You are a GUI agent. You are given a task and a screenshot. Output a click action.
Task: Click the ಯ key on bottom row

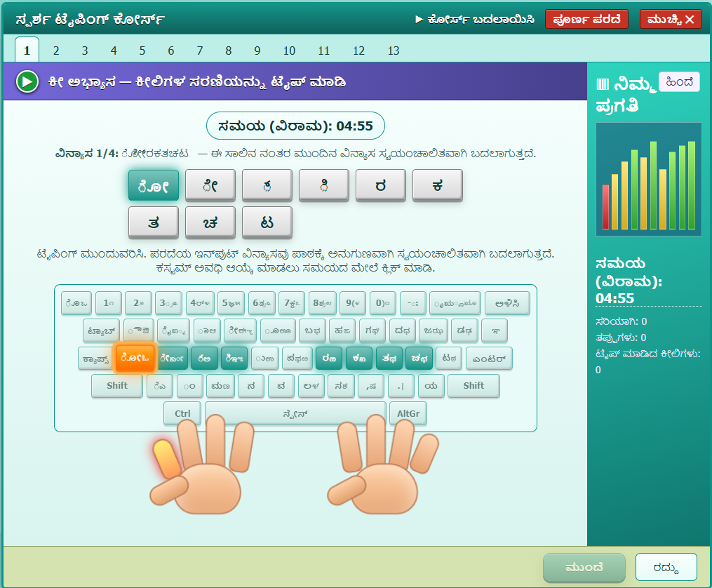click(x=431, y=385)
